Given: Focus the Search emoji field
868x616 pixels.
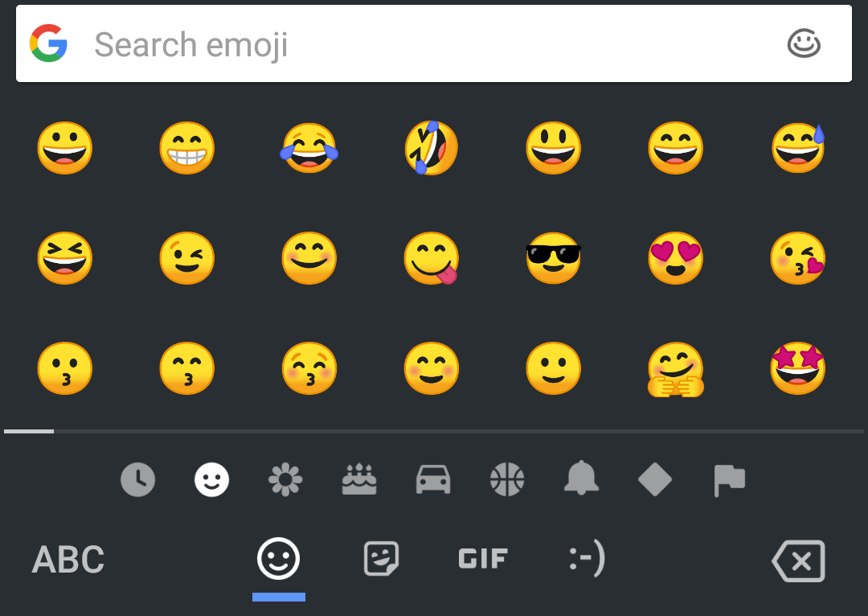Looking at the screenshot, I should click(x=402, y=44).
